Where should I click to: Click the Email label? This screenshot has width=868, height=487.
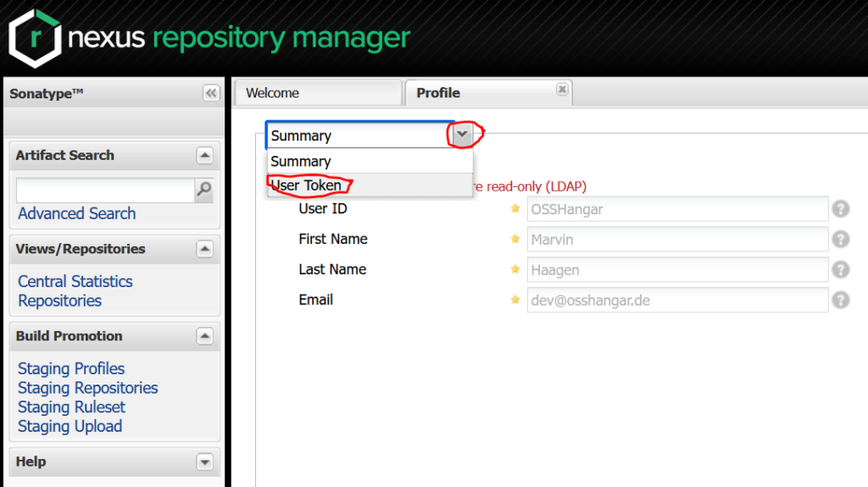coord(315,300)
